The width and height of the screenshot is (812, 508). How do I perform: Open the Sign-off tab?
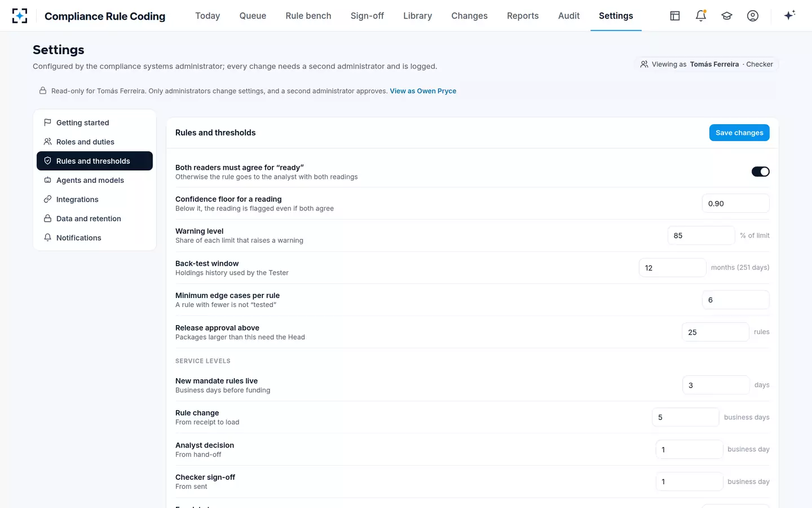tap(367, 16)
